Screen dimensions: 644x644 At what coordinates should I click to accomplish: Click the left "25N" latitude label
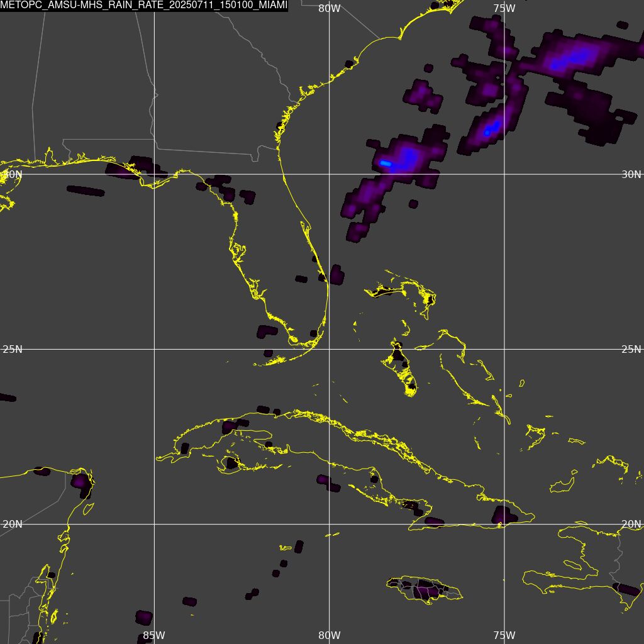[x=13, y=349]
